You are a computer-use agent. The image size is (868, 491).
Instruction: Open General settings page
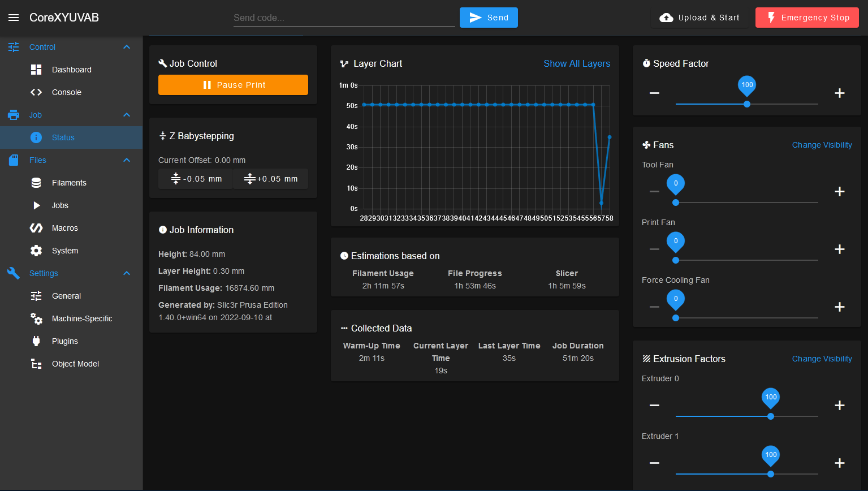click(71, 296)
